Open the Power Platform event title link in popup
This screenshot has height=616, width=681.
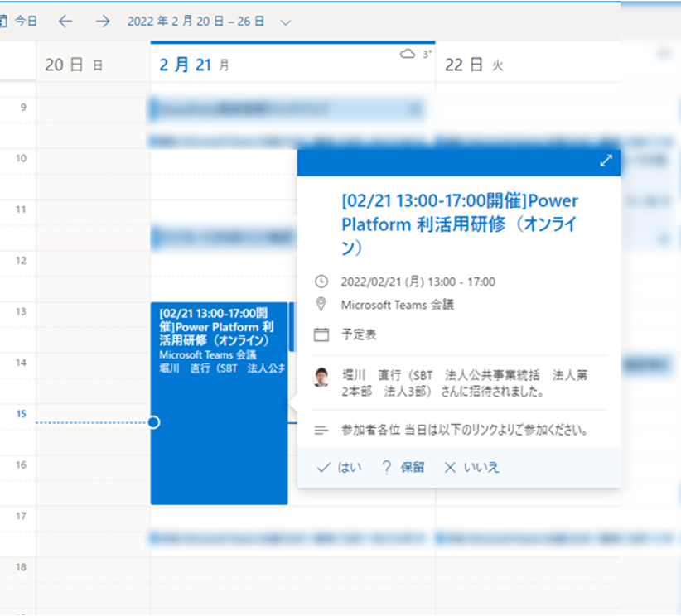point(460,224)
